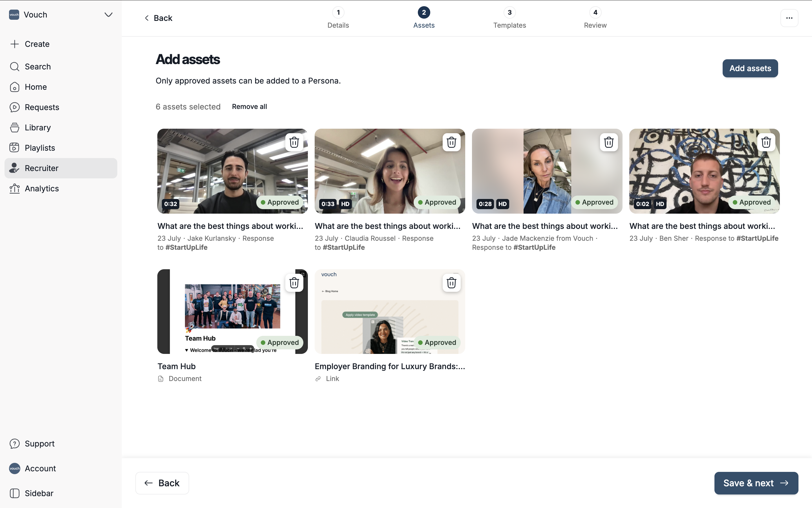Click the top Back link with chevron

[158, 18]
